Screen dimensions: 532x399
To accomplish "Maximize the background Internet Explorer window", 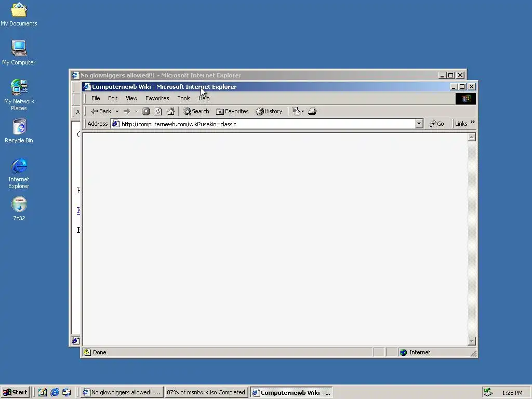I will (451, 75).
